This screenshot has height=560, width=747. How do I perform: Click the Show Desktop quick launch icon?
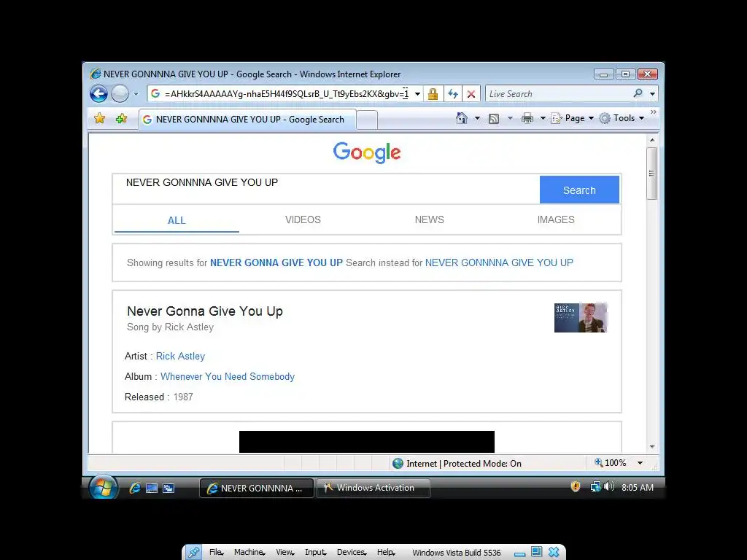pyautogui.click(x=152, y=488)
